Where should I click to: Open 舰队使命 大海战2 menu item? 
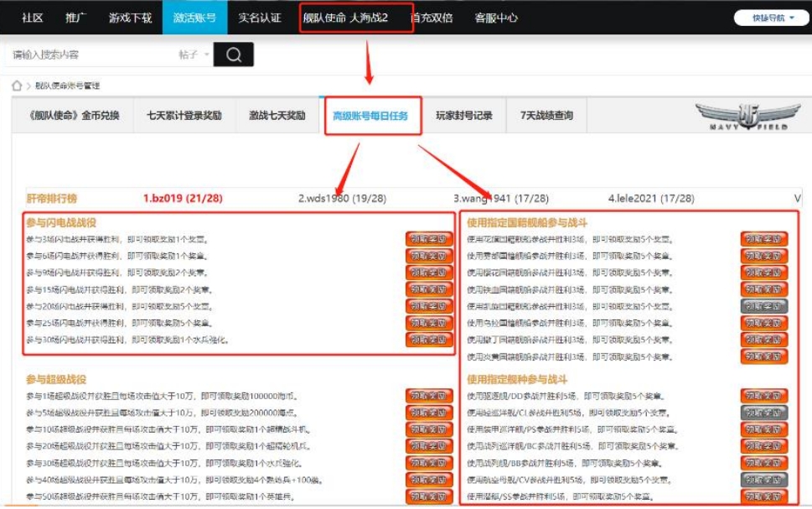(356, 18)
